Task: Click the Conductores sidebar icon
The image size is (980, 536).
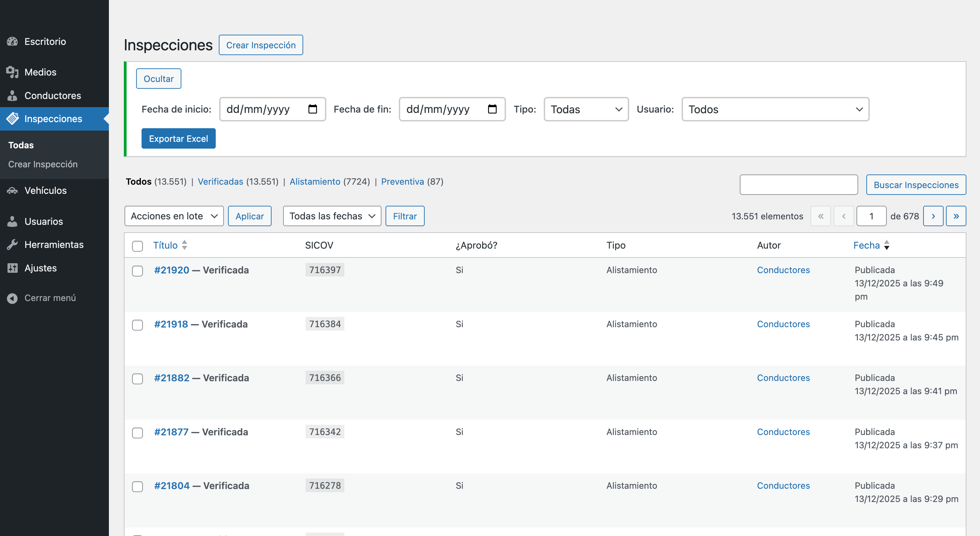Action: (x=12, y=96)
